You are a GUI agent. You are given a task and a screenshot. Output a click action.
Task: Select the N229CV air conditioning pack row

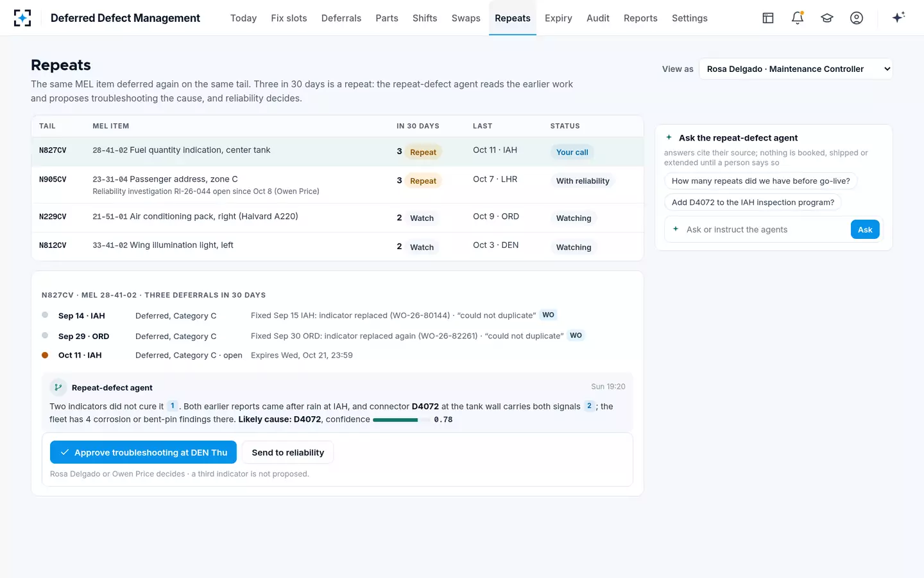click(x=338, y=218)
